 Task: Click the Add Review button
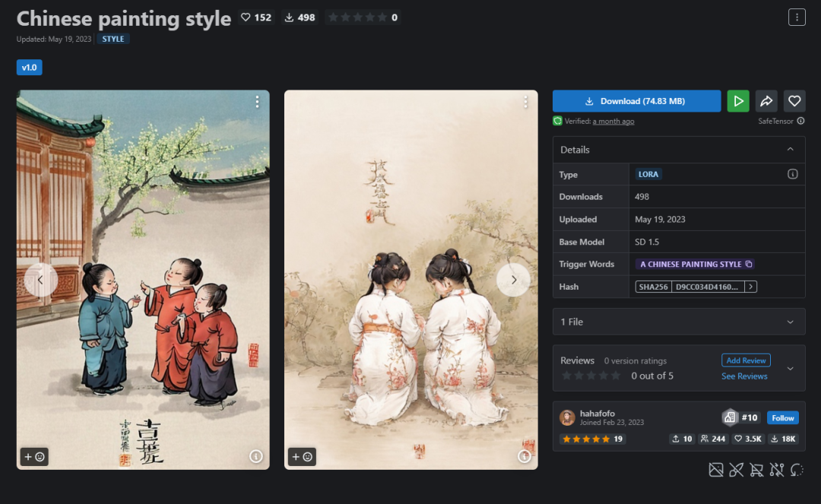click(x=746, y=360)
